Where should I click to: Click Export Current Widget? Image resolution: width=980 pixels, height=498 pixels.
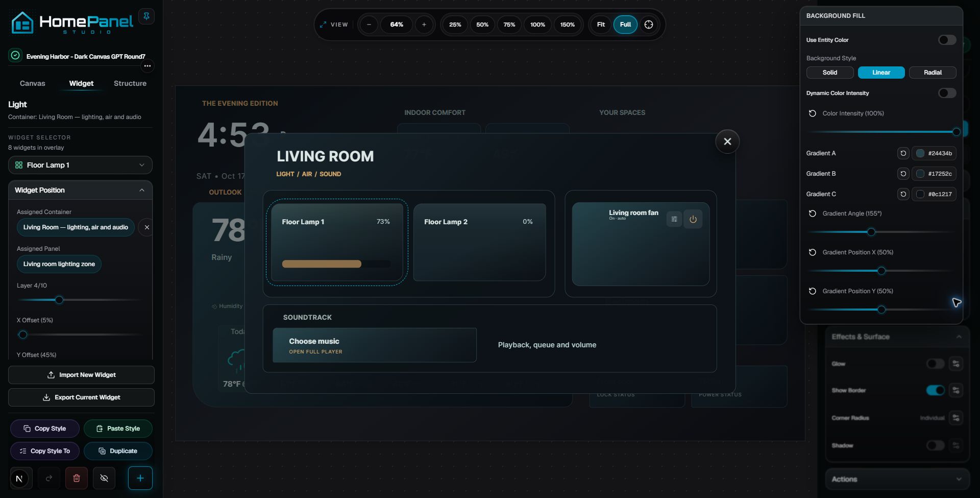tap(81, 397)
